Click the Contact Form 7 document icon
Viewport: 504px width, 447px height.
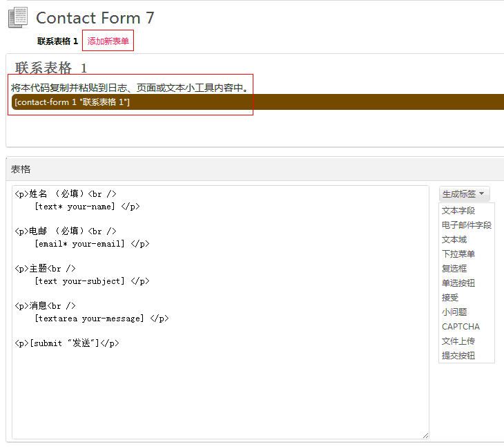[x=18, y=17]
